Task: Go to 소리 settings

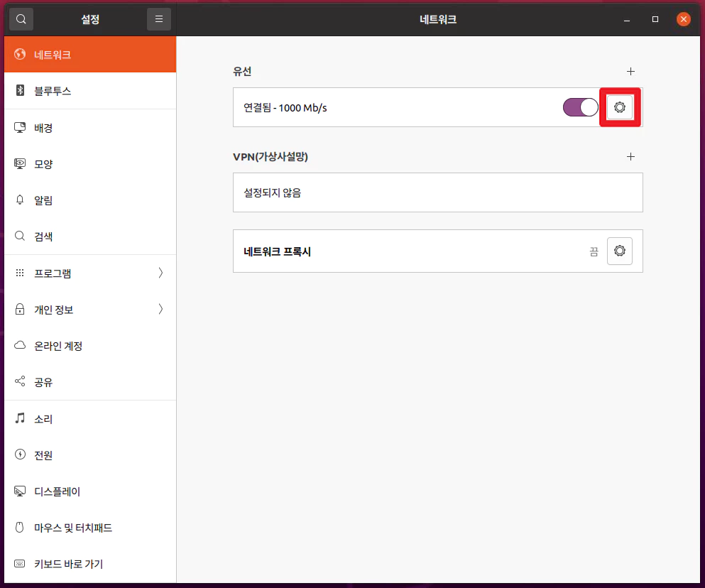Action: (x=90, y=419)
